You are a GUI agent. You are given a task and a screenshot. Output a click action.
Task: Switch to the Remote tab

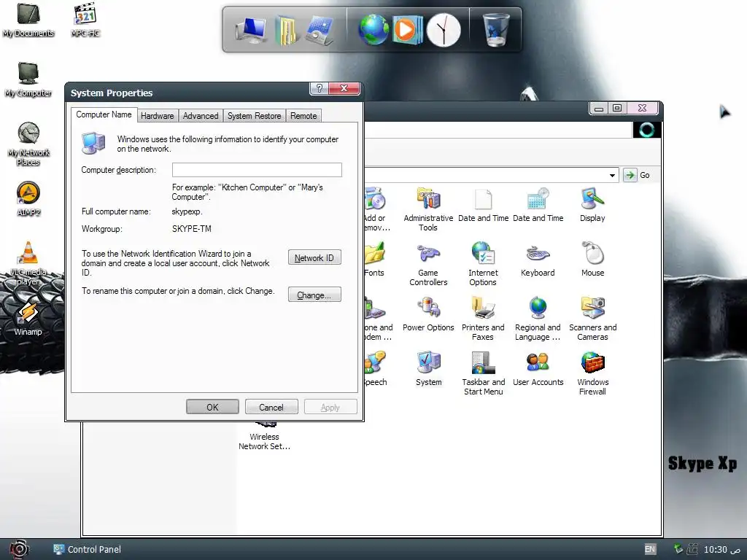(303, 116)
